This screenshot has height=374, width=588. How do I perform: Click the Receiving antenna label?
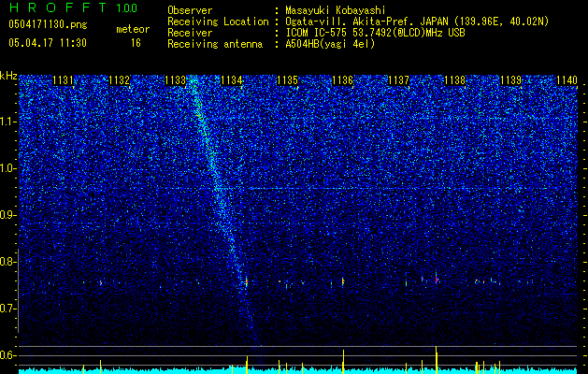[215, 44]
